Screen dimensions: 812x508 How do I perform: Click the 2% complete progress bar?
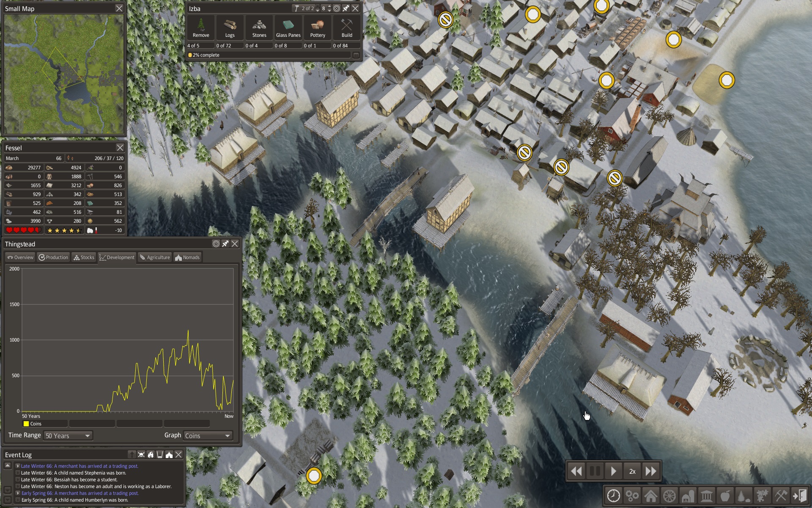click(269, 55)
